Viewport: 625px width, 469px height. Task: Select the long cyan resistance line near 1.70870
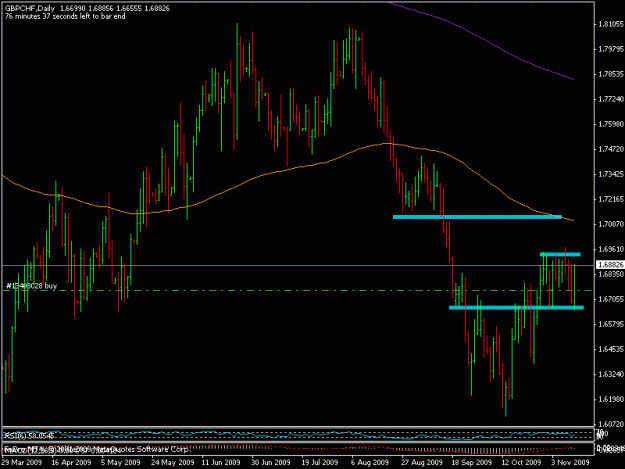pos(477,217)
